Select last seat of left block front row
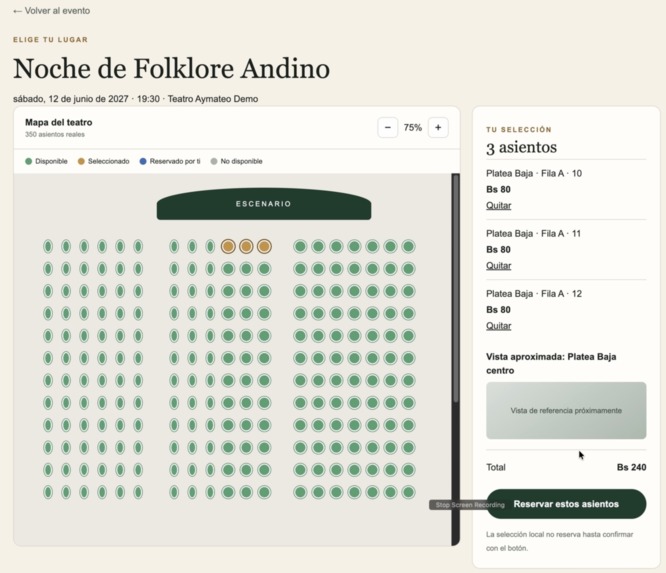The image size is (666, 573). click(x=138, y=246)
